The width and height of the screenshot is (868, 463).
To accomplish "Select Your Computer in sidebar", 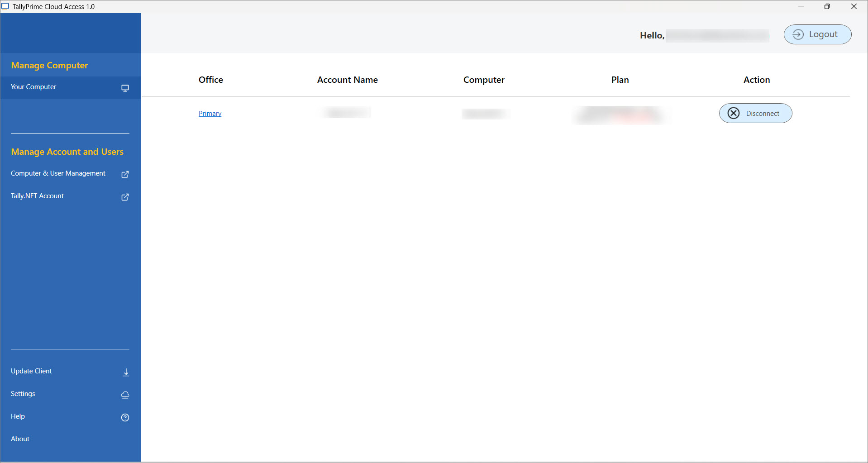I will 70,87.
